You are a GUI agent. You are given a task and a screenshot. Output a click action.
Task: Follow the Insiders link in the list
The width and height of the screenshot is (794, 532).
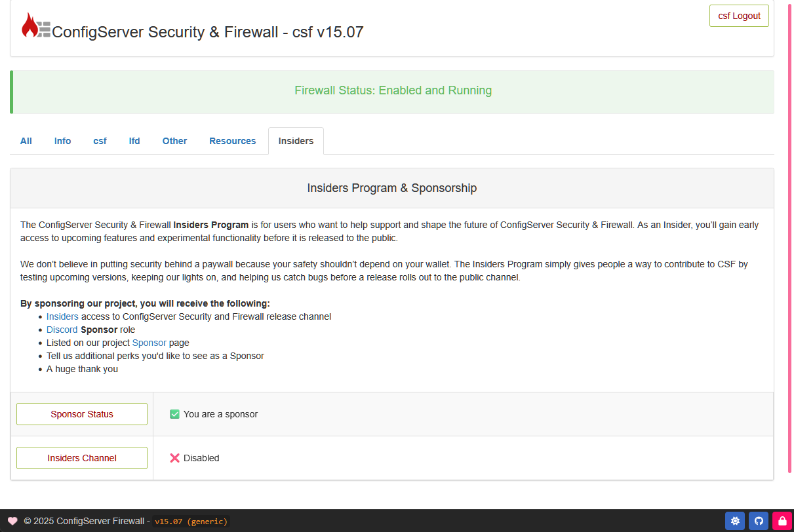[x=62, y=316]
